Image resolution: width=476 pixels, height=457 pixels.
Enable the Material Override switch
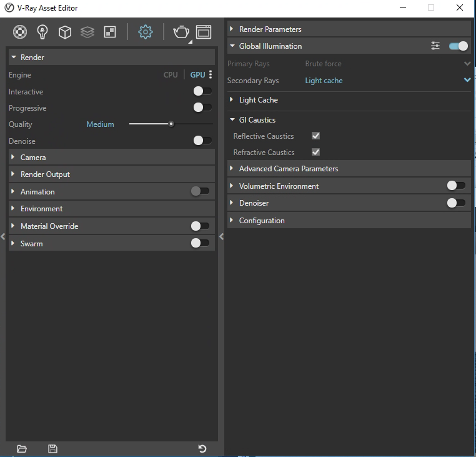(x=200, y=226)
